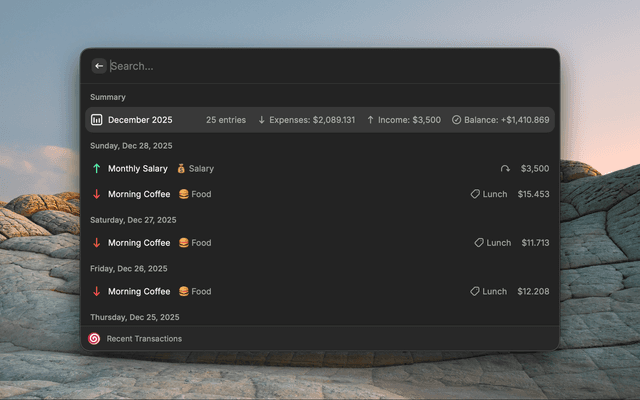Click the green up arrow on Monthly Salary
The width and height of the screenshot is (640, 400).
tap(97, 169)
